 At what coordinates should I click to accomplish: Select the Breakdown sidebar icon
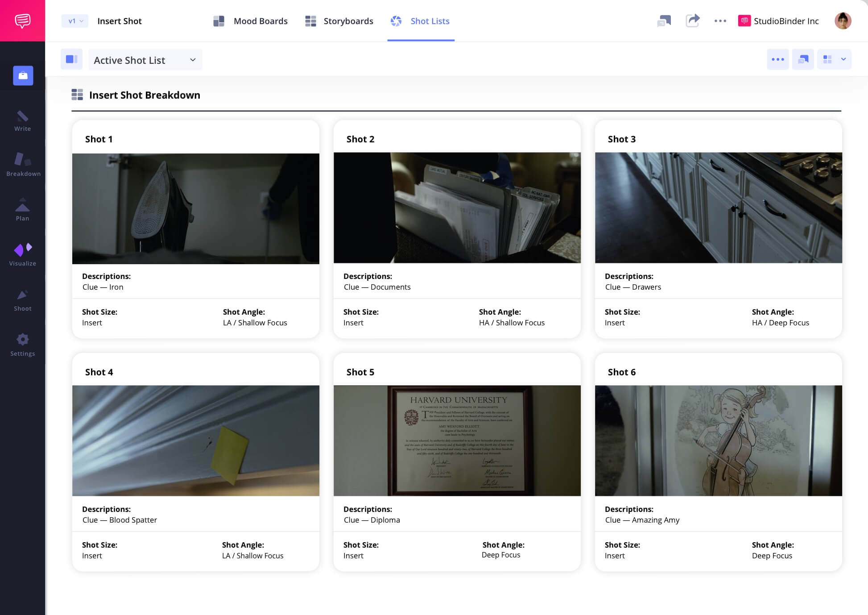click(x=22, y=165)
